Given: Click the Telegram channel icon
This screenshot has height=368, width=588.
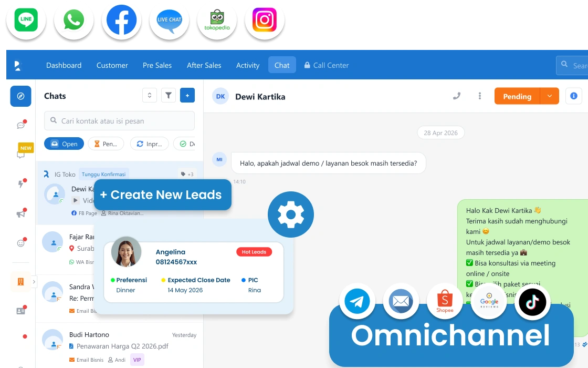Looking at the screenshot, I should (357, 301).
